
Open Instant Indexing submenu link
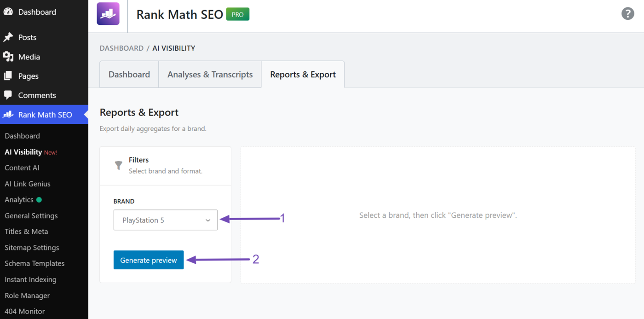(30, 279)
